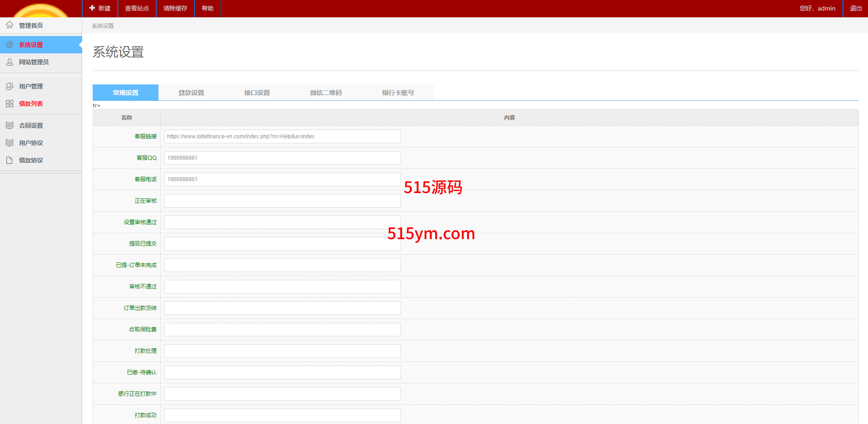The height and width of the screenshot is (424, 868).
Task: Click the home icon beside 管理首页
Action: click(x=10, y=25)
